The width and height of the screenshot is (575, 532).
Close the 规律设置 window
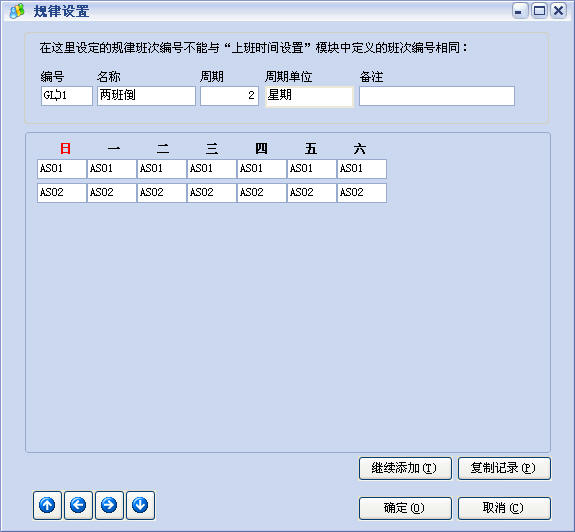click(x=558, y=11)
